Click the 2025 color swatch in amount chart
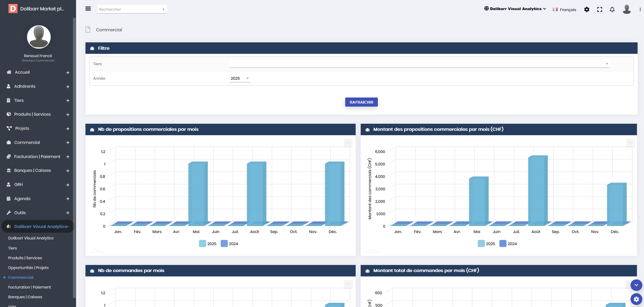Image resolution: width=644 pixels, height=307 pixels. tap(481, 244)
